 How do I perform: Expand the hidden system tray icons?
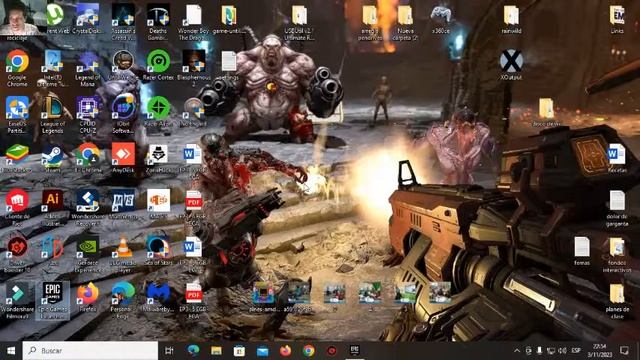517,351
